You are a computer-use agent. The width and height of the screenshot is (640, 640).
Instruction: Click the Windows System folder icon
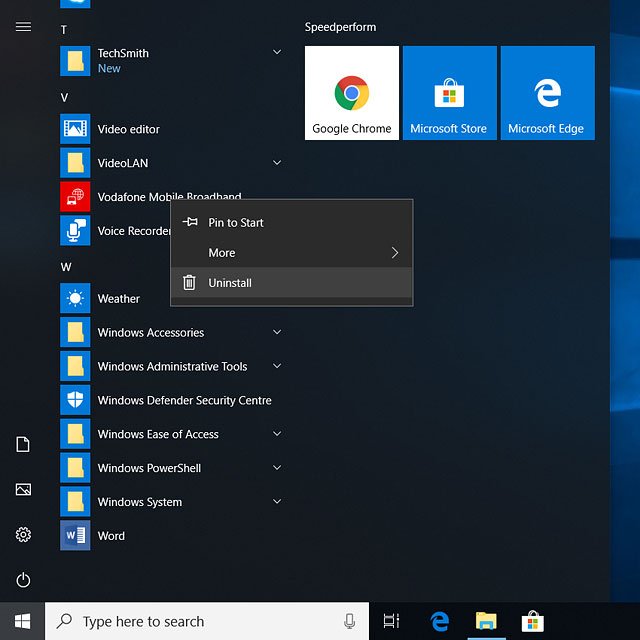pos(75,502)
